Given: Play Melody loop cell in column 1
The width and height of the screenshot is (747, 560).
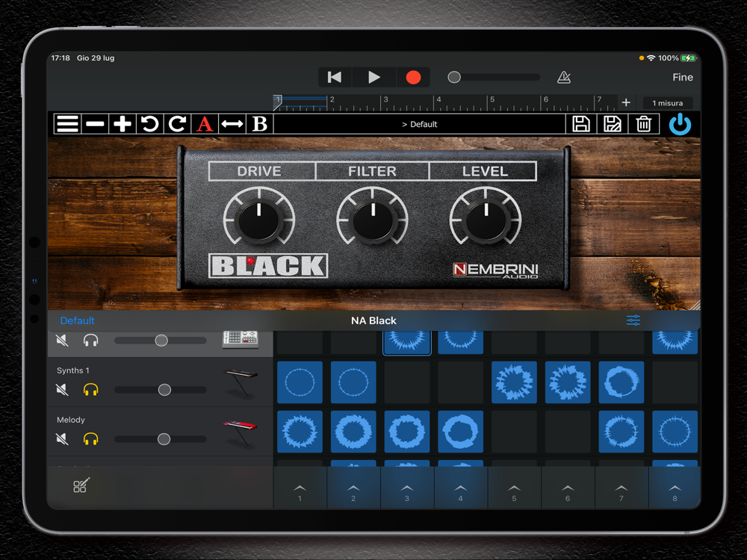Looking at the screenshot, I should pyautogui.click(x=300, y=432).
